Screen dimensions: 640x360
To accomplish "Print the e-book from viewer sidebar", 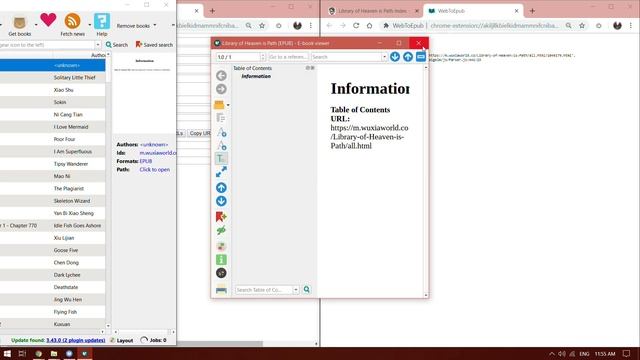I will coord(221,290).
